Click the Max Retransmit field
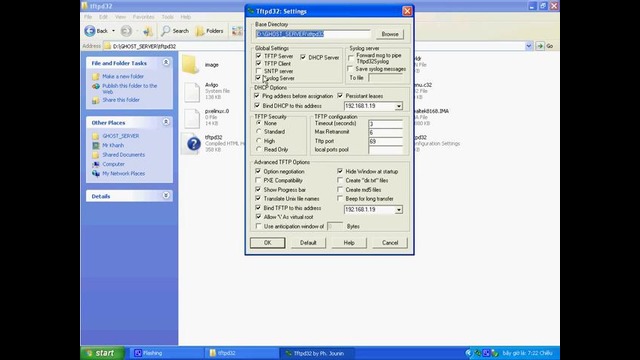Viewport: 640px width, 360px height. 385,132
